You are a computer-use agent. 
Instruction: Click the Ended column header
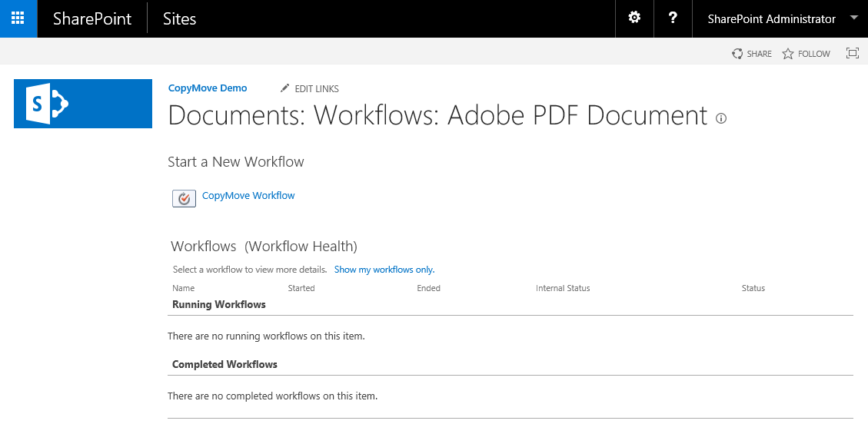pos(428,288)
